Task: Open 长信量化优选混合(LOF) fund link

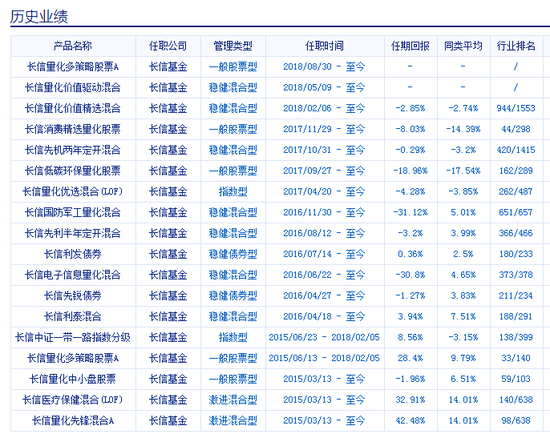Action: tap(73, 192)
